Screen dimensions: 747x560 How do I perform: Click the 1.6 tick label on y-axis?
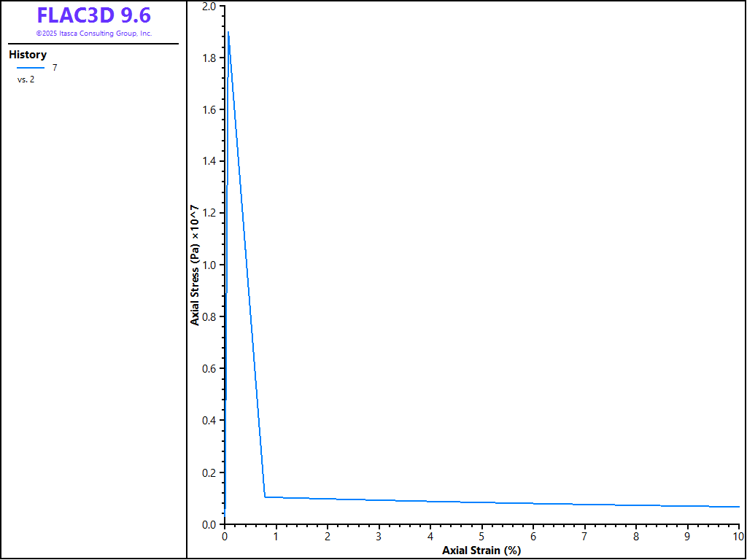pos(209,110)
